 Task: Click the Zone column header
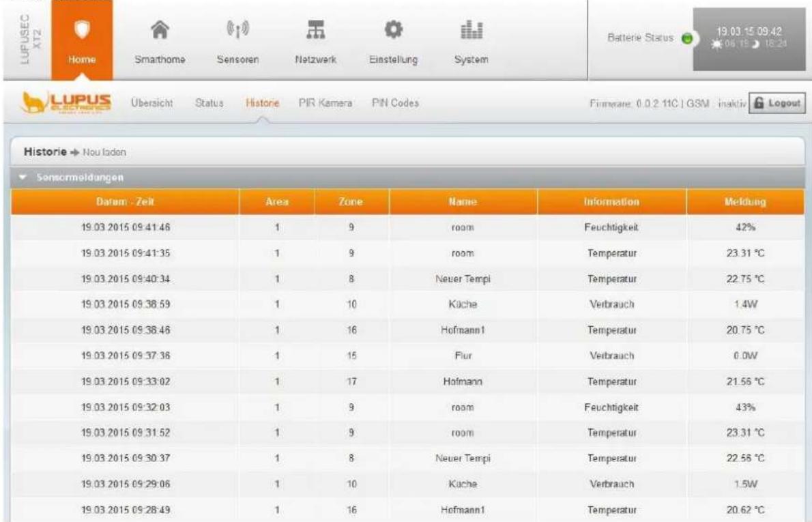tap(351, 202)
